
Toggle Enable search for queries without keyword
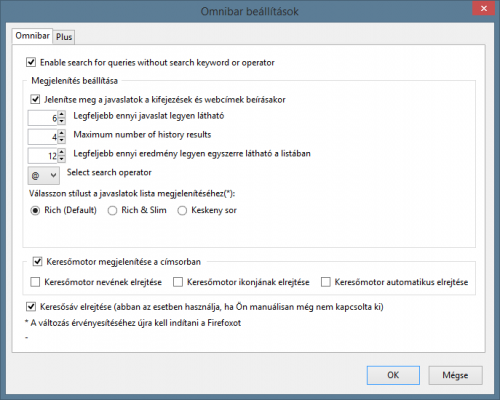click(x=31, y=62)
